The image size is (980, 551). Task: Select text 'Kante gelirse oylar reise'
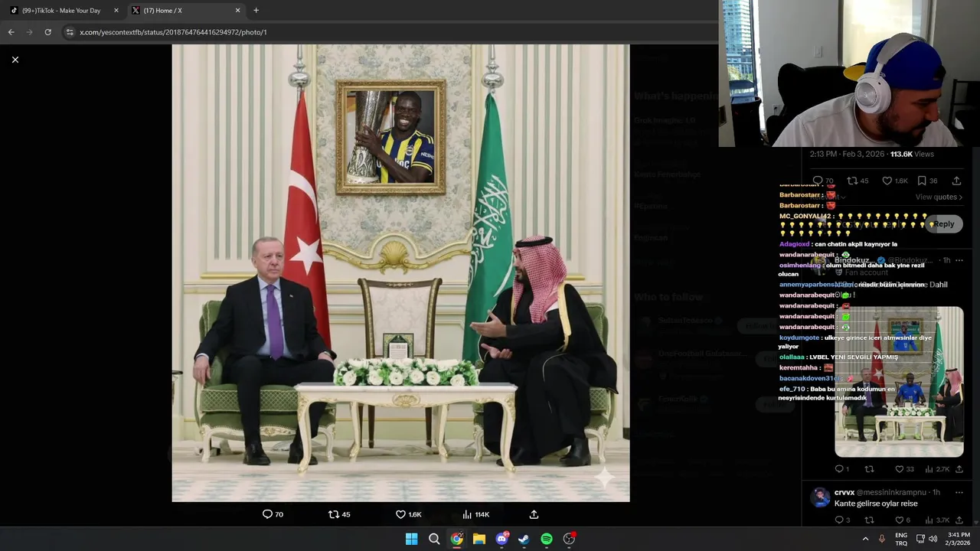[x=876, y=504]
